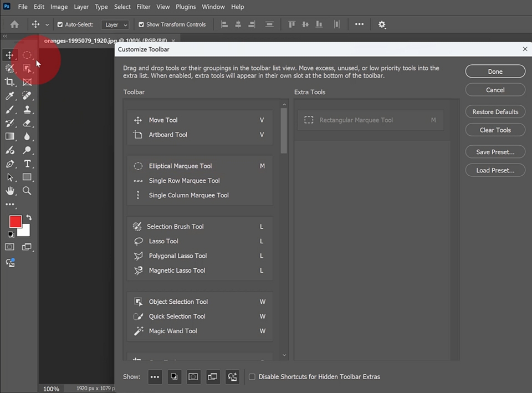
Task: Change screen mode icon in left toolbar
Action: (x=27, y=247)
